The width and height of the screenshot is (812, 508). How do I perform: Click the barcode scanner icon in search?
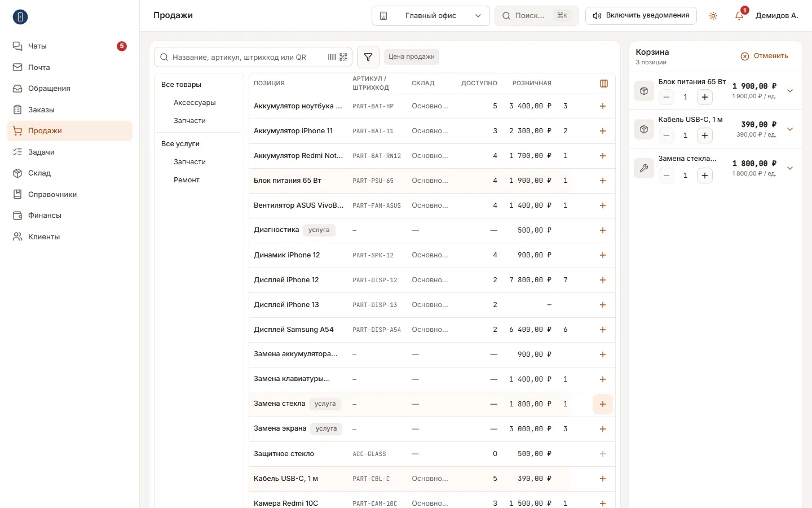click(x=332, y=57)
